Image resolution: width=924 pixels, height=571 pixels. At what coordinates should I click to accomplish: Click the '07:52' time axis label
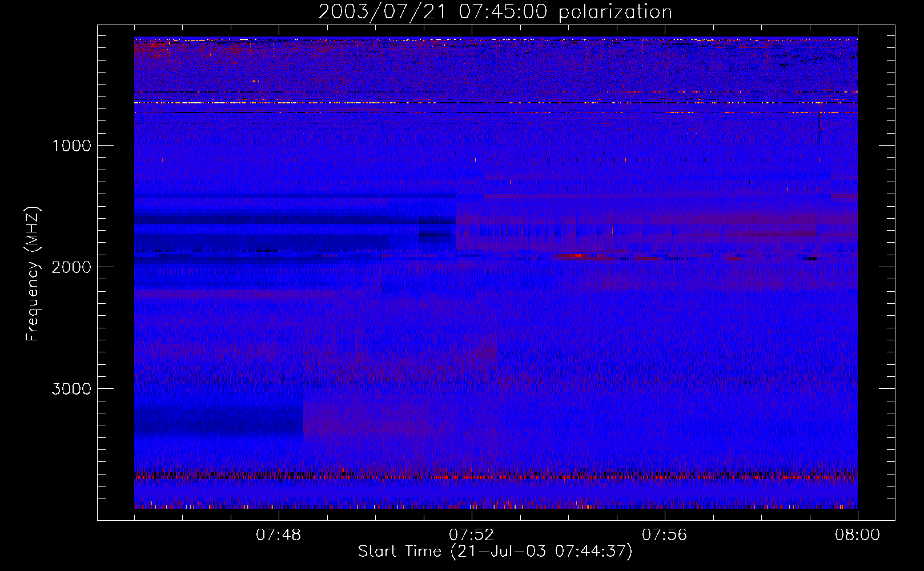click(472, 535)
